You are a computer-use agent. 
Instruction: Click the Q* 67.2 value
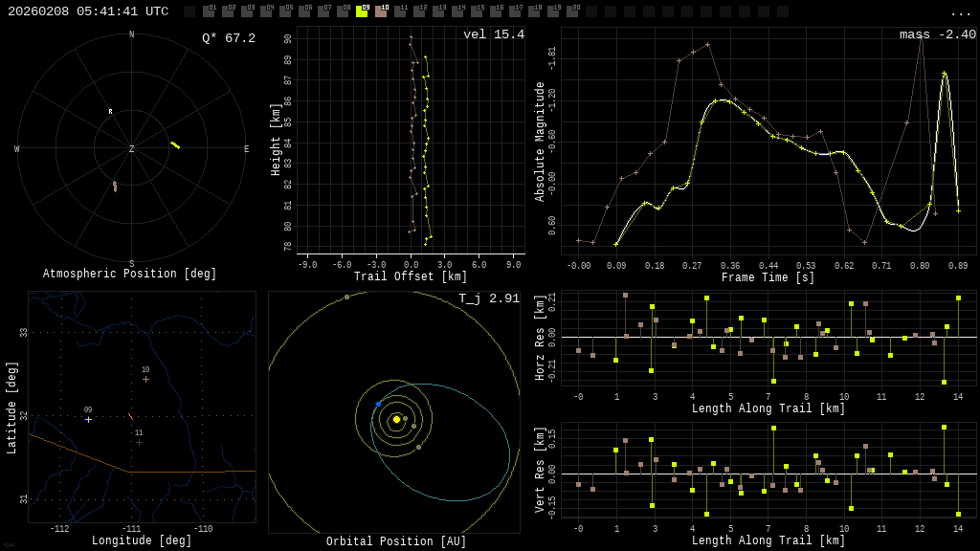pyautogui.click(x=228, y=38)
